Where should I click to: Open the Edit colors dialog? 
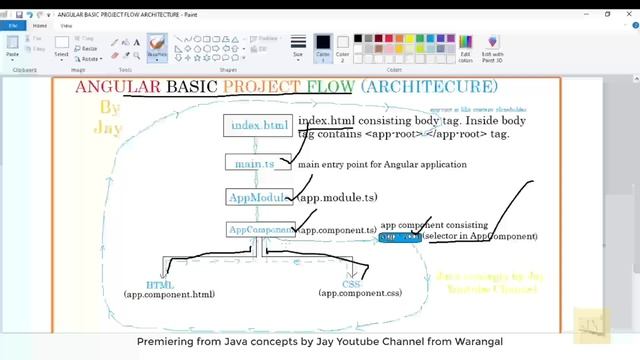465,49
